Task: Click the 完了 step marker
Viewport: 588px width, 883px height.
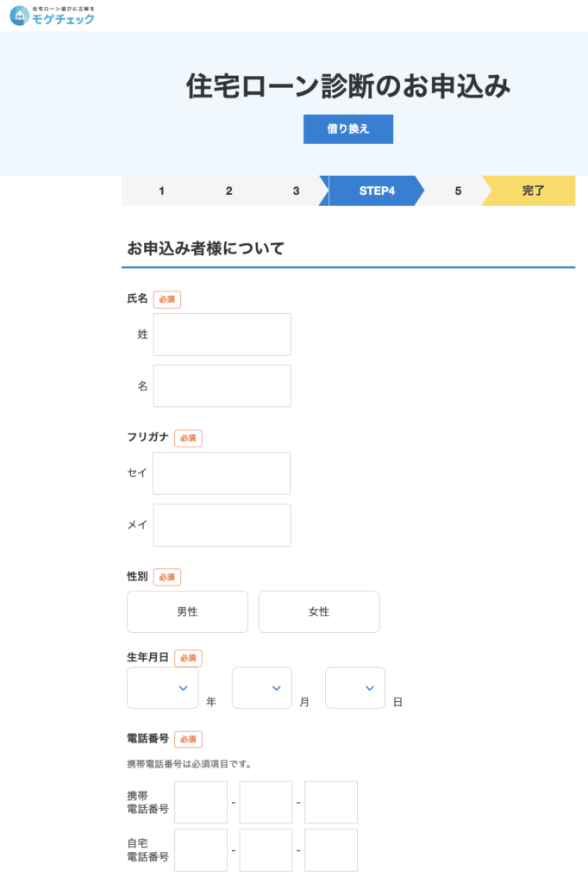Action: tap(533, 191)
